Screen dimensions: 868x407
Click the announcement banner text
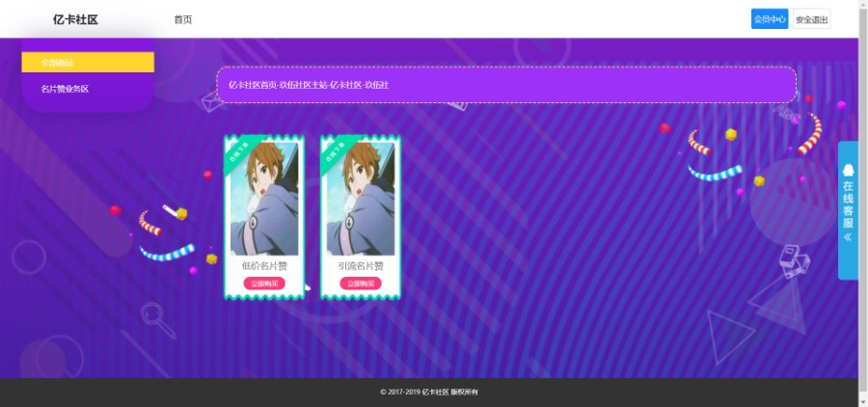[309, 85]
